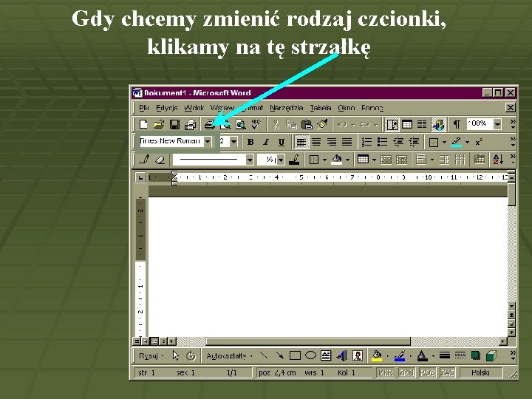Create a new blank document
This screenshot has width=532, height=399.
(143, 125)
